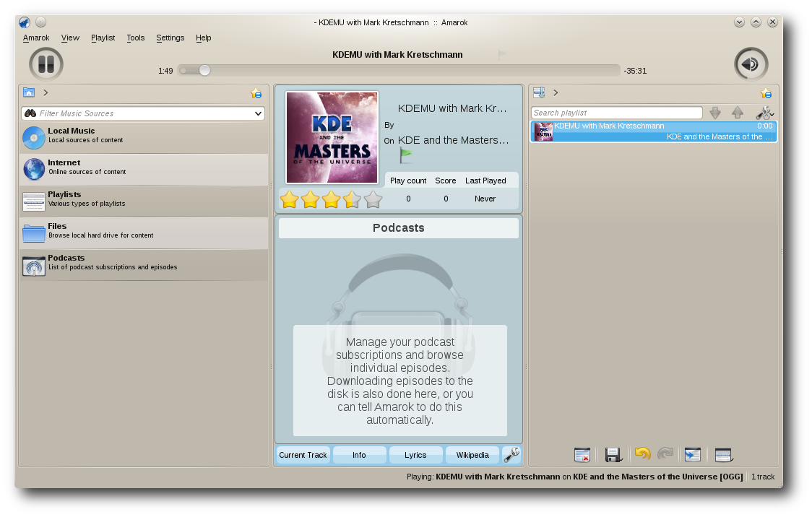The width and height of the screenshot is (812, 517).
Task: Rate track two stars
Action: [310, 199]
